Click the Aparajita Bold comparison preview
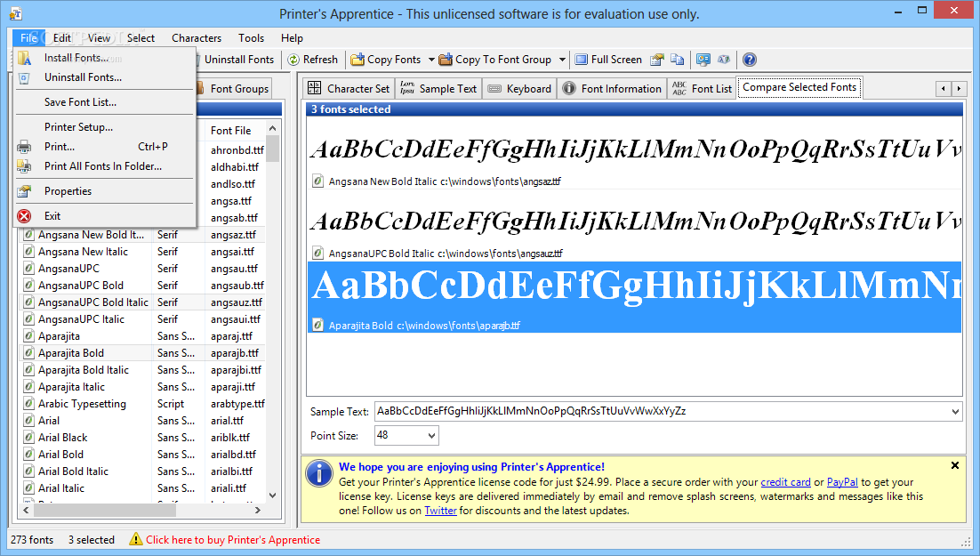The height and width of the screenshot is (556, 980). tap(634, 297)
